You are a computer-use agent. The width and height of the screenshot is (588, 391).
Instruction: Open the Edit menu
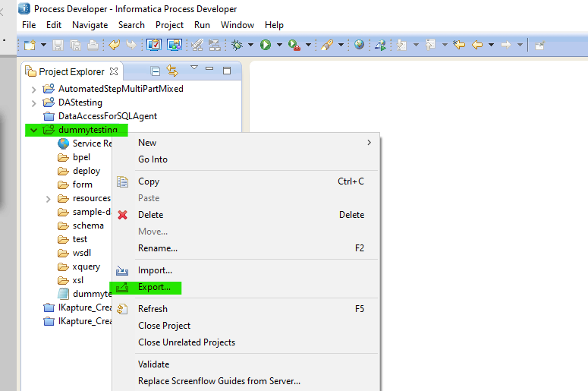(54, 25)
